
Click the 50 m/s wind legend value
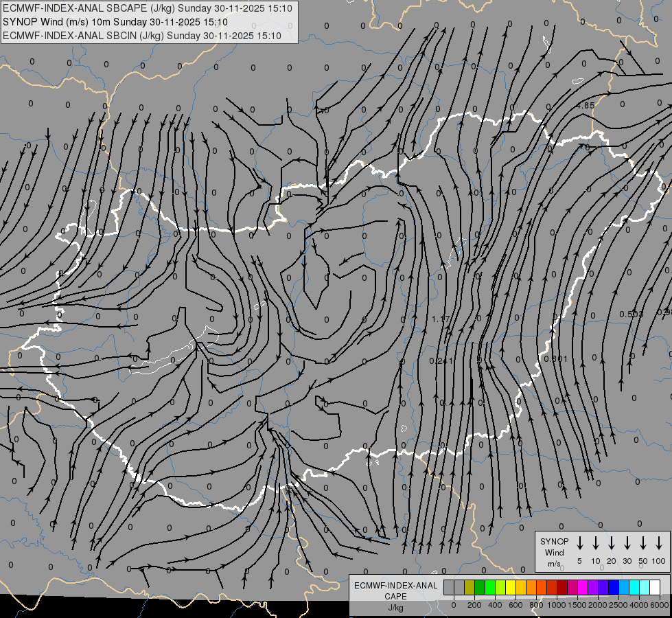(x=643, y=561)
